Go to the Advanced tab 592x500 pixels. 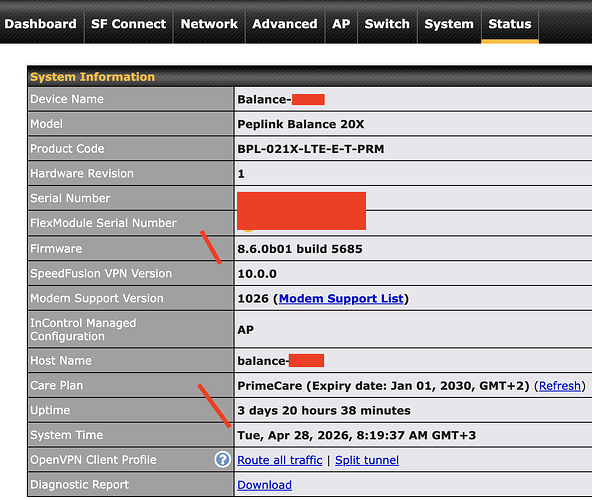(285, 24)
